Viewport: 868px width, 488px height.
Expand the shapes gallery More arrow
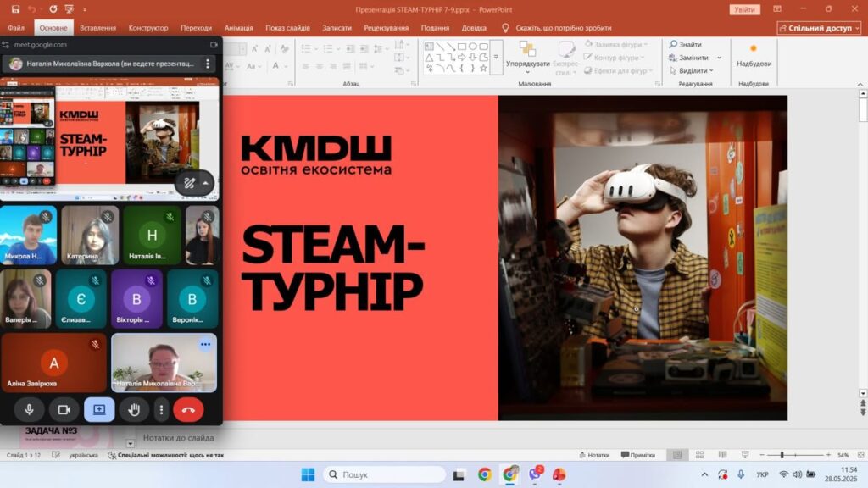click(x=496, y=57)
